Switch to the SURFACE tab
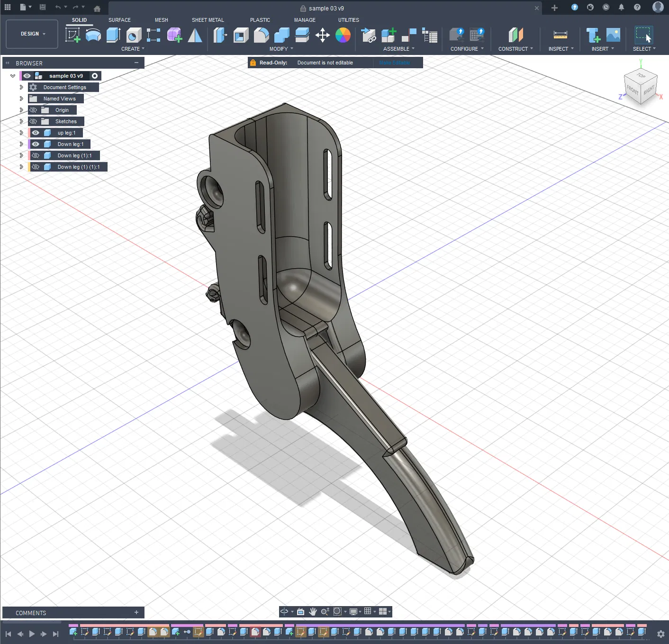The width and height of the screenshot is (669, 644). point(119,20)
